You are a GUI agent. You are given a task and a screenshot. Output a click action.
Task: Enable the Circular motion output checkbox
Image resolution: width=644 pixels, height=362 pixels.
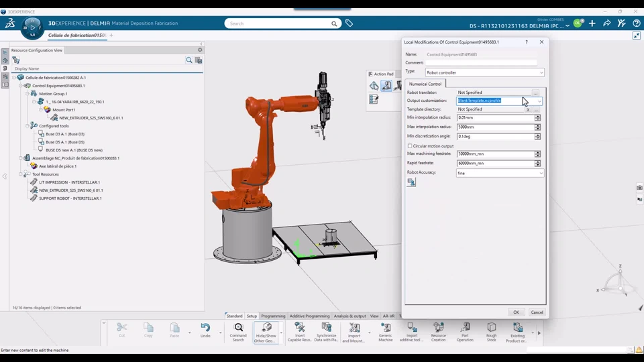point(410,146)
